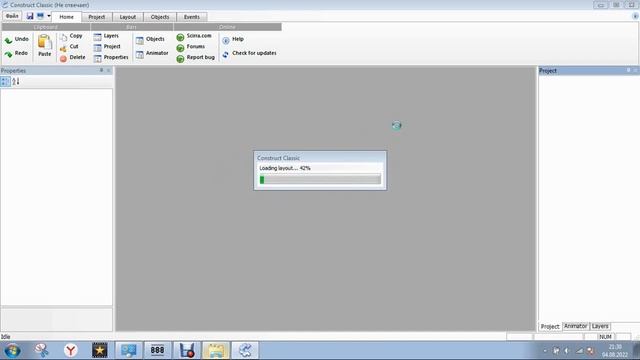The height and width of the screenshot is (360, 640).
Task: Click the Idle status bar text
Action: 5,337
